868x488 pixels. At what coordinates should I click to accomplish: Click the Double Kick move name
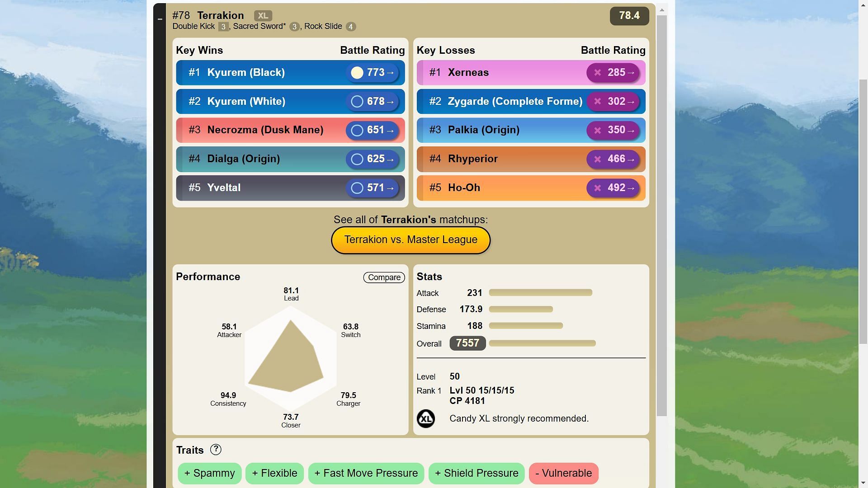coord(193,26)
